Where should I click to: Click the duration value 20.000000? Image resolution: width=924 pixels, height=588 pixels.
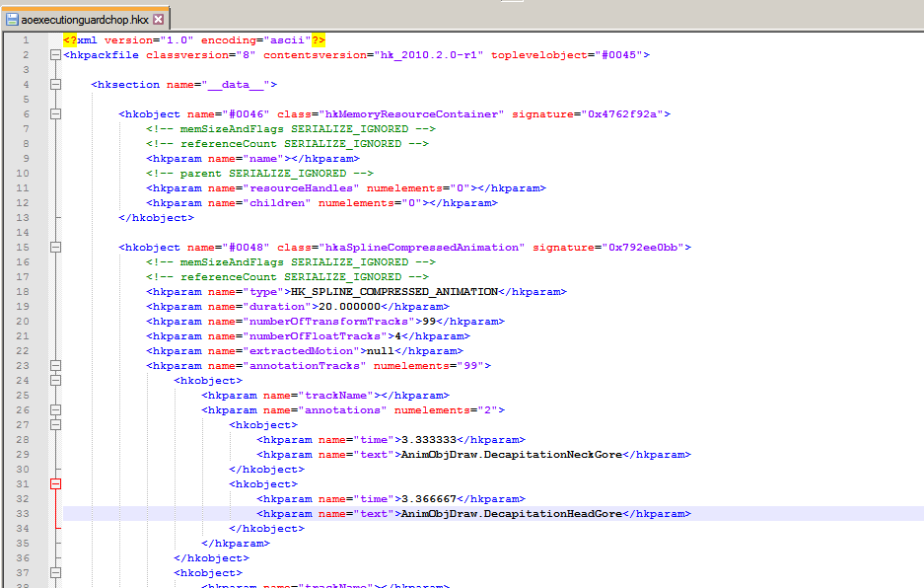point(349,307)
